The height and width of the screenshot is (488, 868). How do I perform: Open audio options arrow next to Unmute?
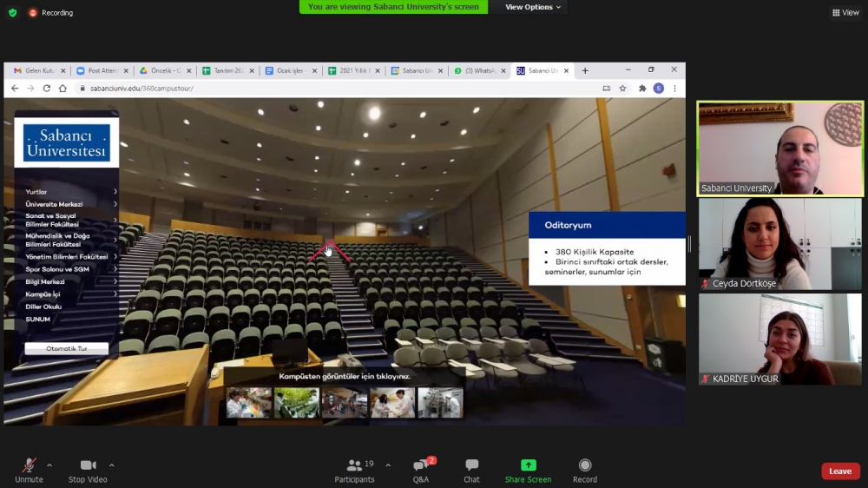click(49, 465)
